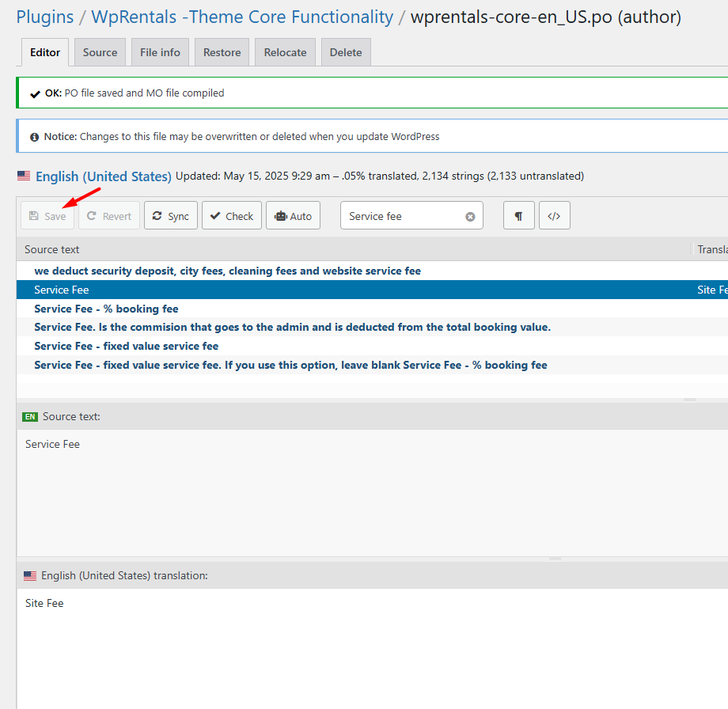Open the File info tab
Screen dimensions: 728x709
(160, 52)
